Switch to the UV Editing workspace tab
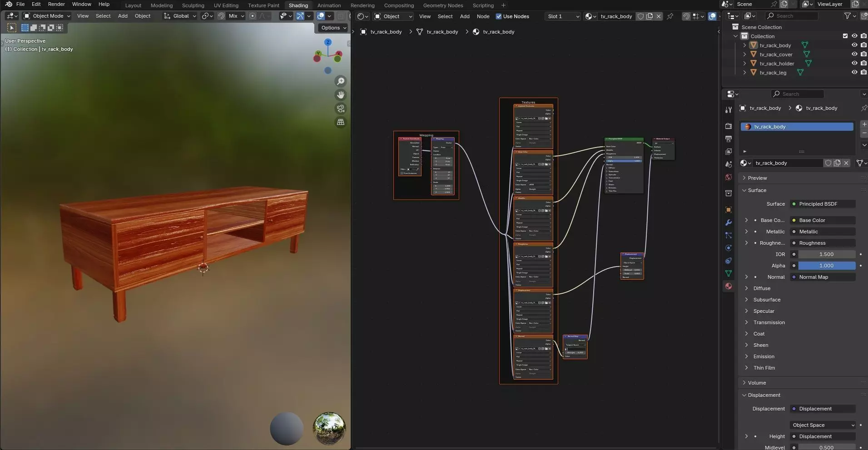 click(x=226, y=5)
